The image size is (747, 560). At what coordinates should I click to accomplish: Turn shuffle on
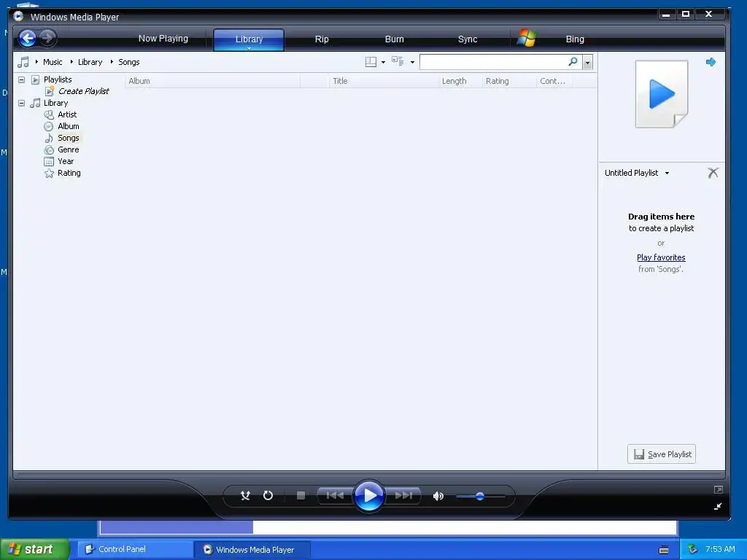click(245, 496)
